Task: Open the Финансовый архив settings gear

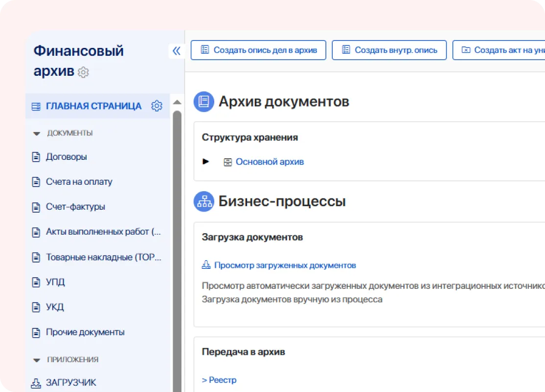Action: pyautogui.click(x=83, y=72)
